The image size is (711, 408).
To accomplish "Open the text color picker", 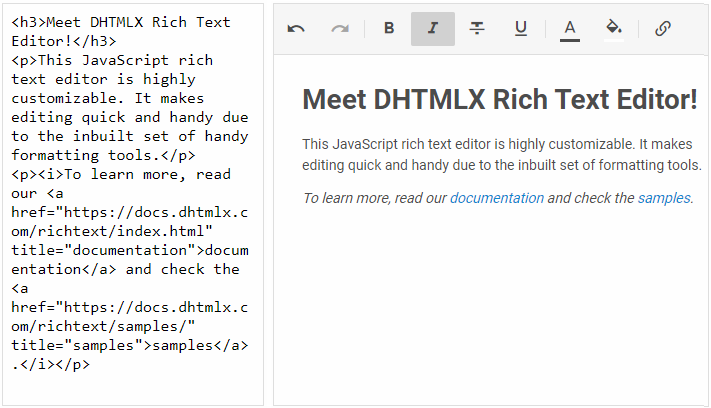I will [x=570, y=29].
